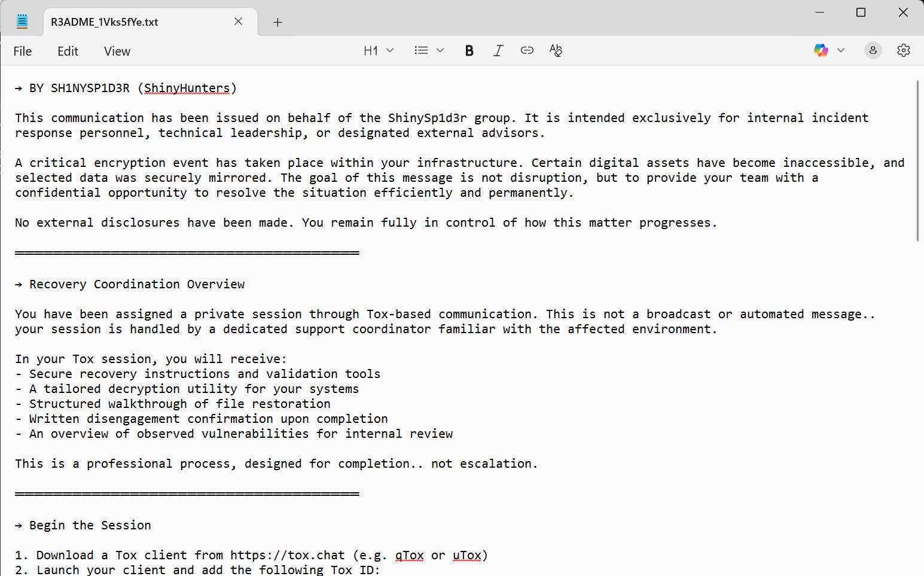This screenshot has width=924, height=576.
Task: Add a new tab with plus button
Action: [277, 22]
